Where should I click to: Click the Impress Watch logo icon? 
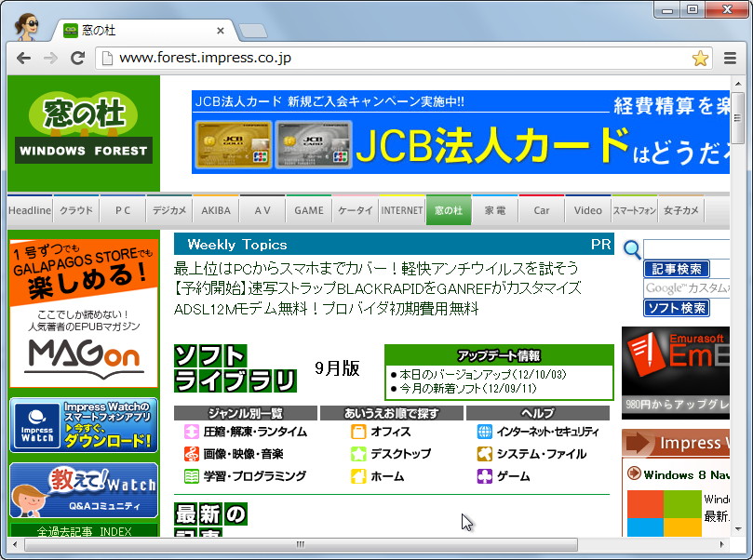(x=35, y=426)
